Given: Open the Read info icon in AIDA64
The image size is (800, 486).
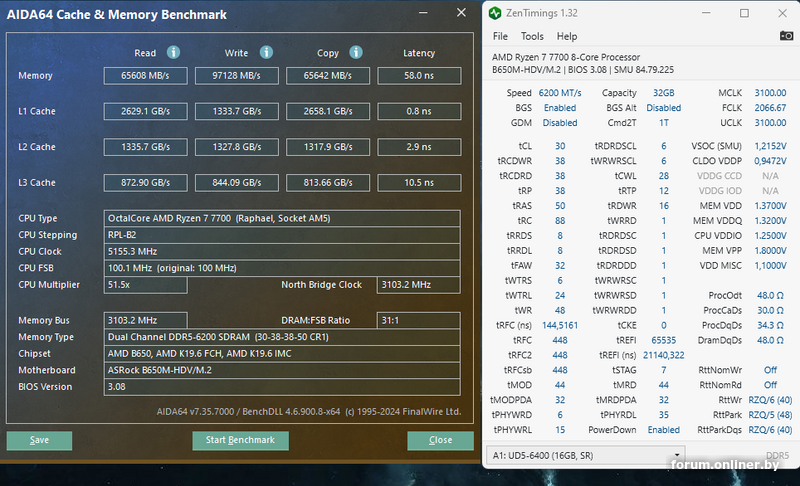Looking at the screenshot, I should 173,53.
